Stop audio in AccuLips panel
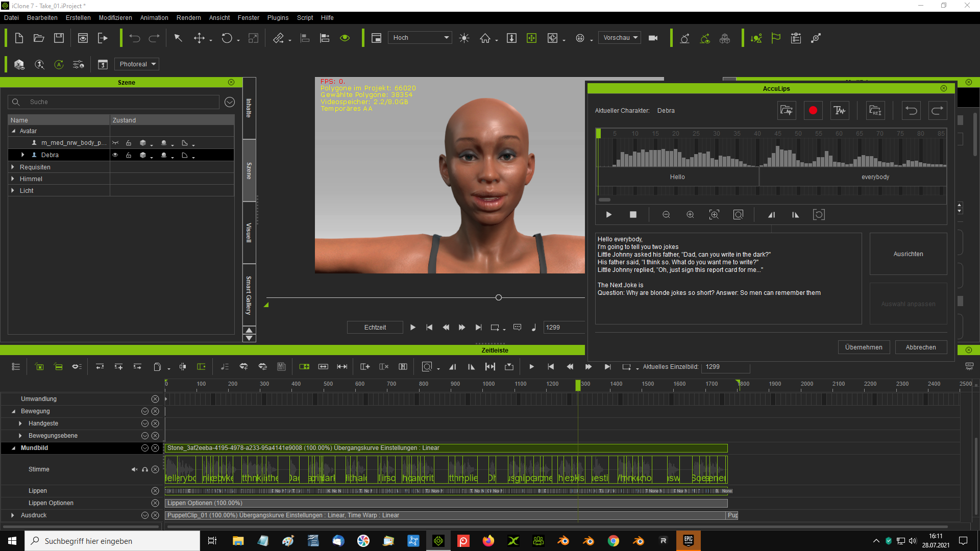Screen dimensions: 980x551 tap(633, 215)
